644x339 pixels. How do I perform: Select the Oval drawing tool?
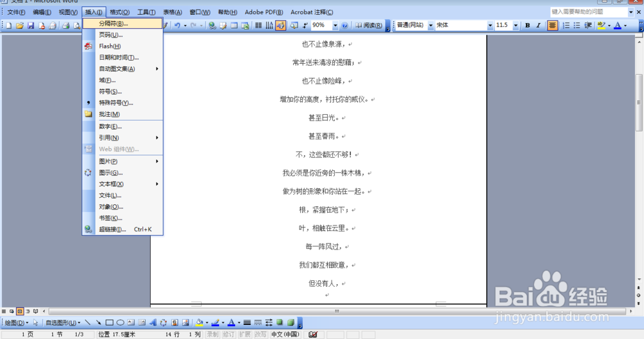coord(120,322)
